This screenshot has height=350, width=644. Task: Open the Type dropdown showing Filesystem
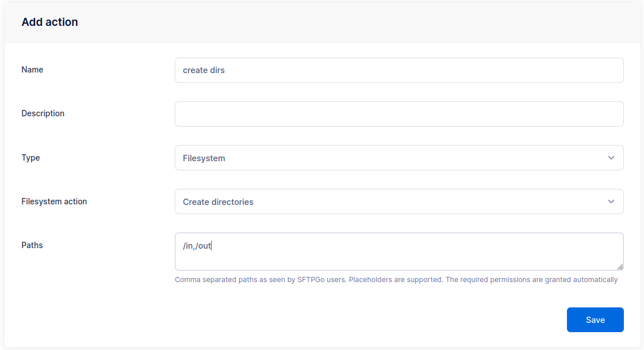(399, 158)
